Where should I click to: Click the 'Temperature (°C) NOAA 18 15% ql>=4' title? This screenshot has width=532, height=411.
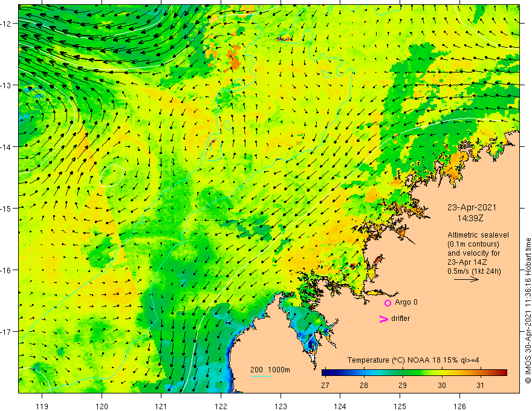[x=414, y=360]
